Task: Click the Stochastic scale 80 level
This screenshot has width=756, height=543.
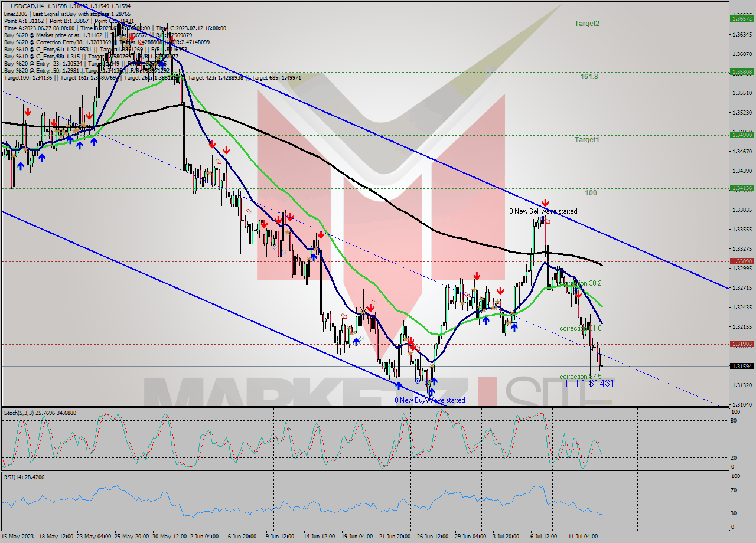Action: coord(735,421)
